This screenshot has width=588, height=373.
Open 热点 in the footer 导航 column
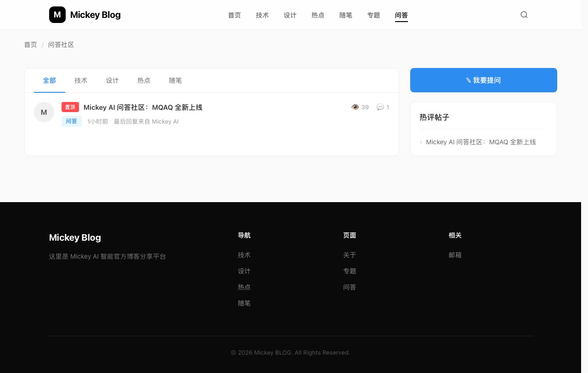tap(244, 287)
